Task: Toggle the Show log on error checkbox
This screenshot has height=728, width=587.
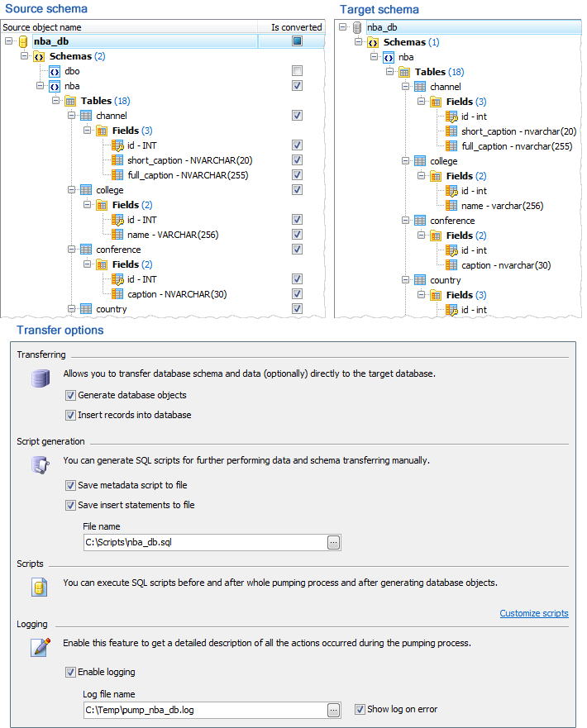Action: [x=360, y=710]
